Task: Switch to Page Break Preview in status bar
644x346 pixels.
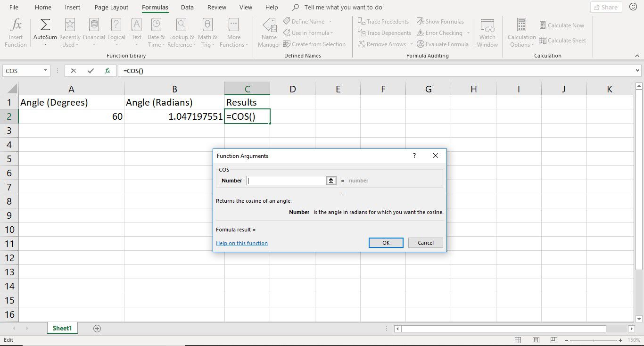Action: [x=554, y=340]
